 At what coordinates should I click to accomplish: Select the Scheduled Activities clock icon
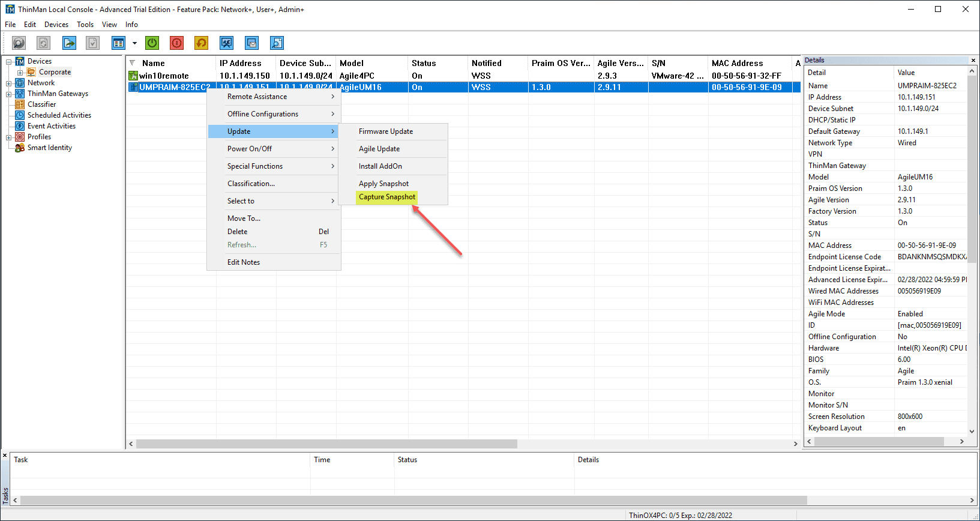20,115
